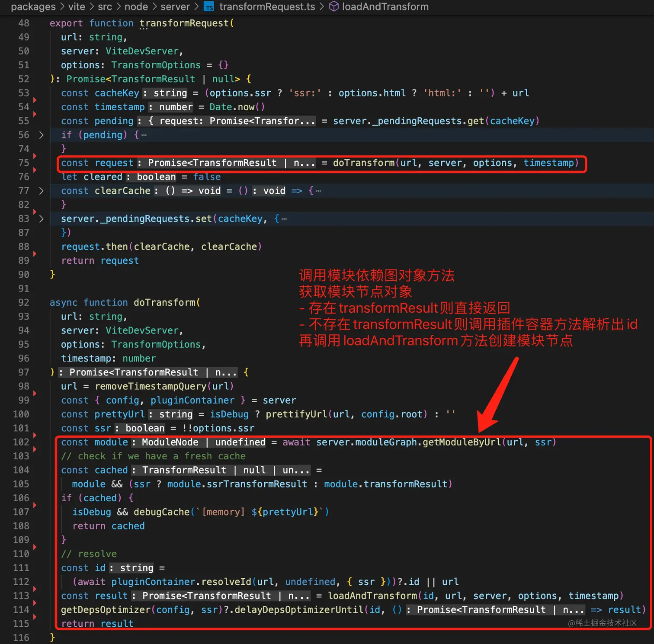Screen dimensions: 654x644
Task: Click line number 75 in gutter
Action: pyautogui.click(x=24, y=163)
